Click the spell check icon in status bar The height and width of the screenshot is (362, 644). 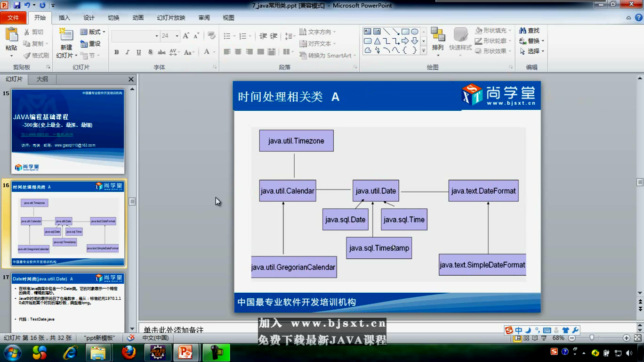click(130, 338)
